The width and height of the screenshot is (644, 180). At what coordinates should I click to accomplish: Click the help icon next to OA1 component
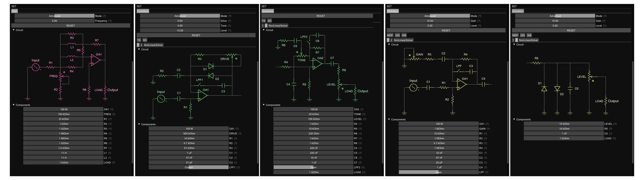[x=112, y=109]
